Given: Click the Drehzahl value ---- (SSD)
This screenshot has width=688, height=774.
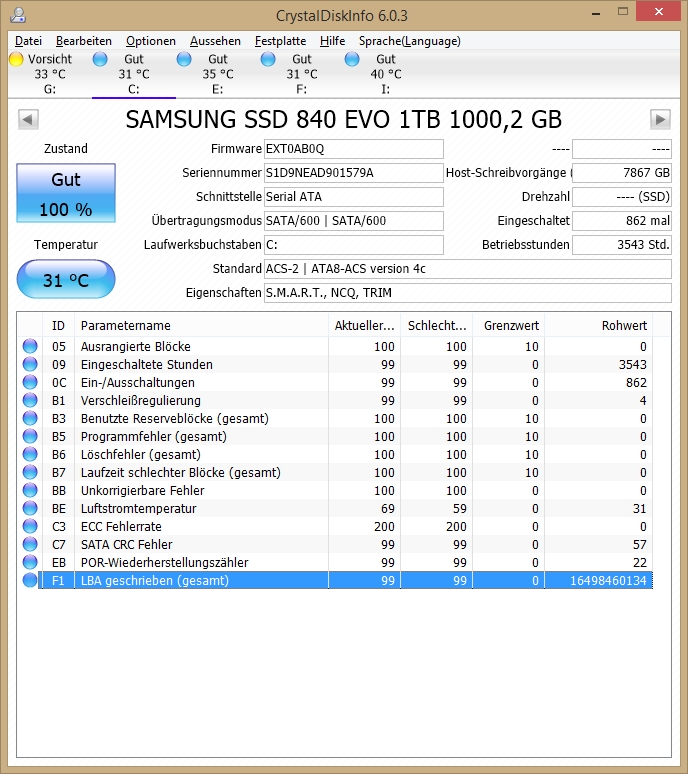Looking at the screenshot, I should coord(622,197).
